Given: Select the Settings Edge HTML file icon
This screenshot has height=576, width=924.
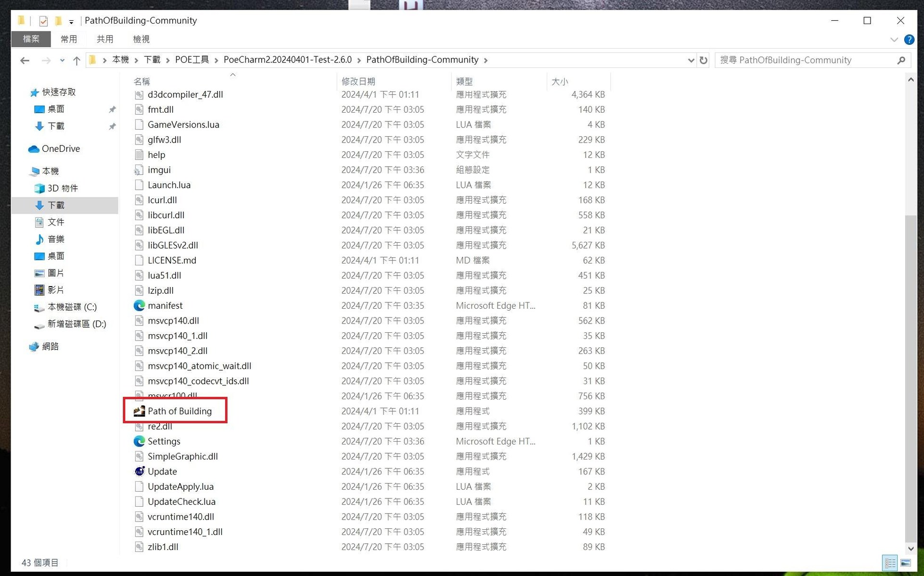Looking at the screenshot, I should click(x=139, y=441).
